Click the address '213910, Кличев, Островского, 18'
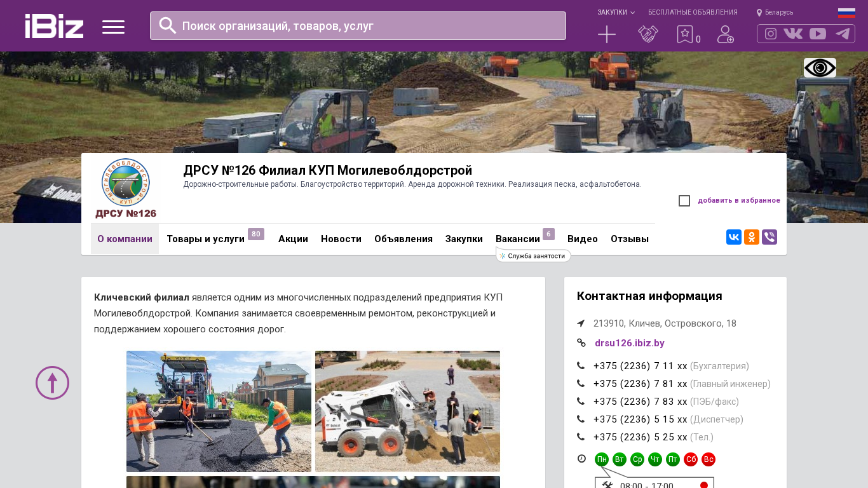 point(665,323)
